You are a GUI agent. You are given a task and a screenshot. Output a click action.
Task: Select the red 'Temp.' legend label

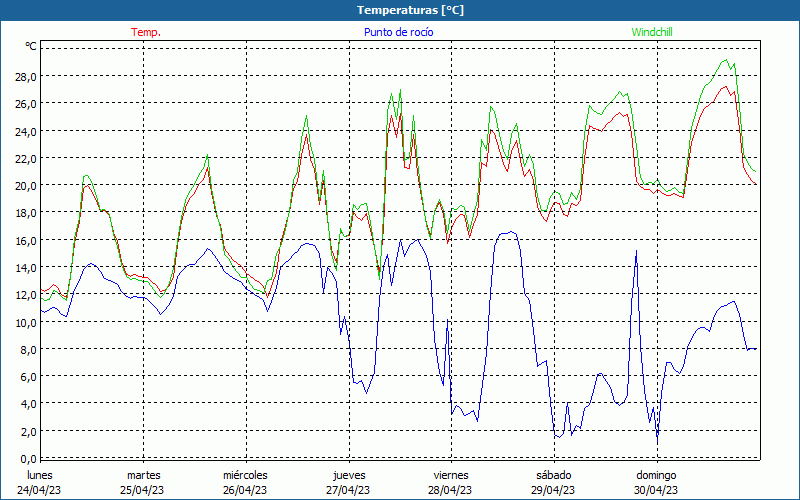pyautogui.click(x=146, y=32)
